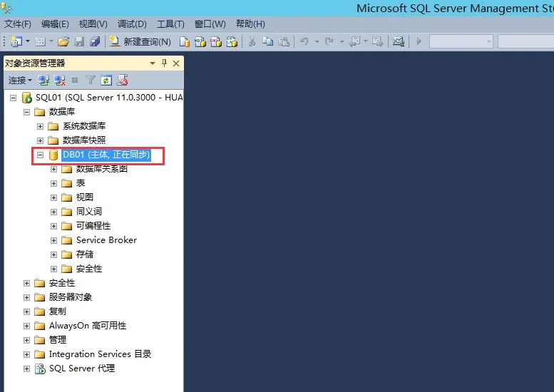Click the 新建查询(N) button
554x392 pixels.
point(140,41)
